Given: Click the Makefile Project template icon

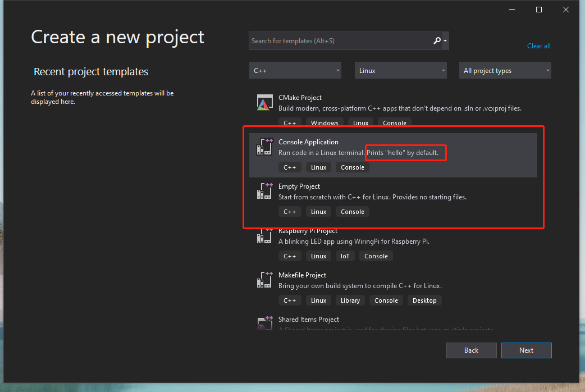Looking at the screenshot, I should pyautogui.click(x=264, y=280).
